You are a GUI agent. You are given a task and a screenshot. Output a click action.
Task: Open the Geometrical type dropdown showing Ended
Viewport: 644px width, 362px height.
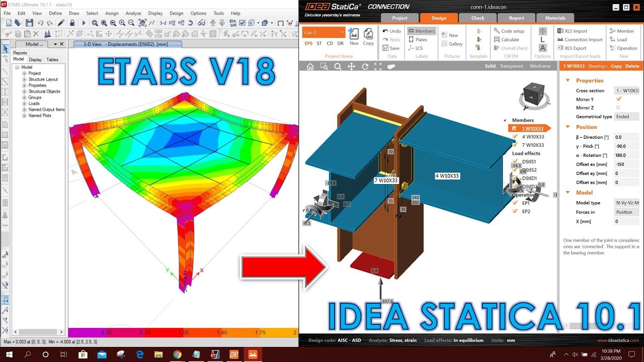coord(626,117)
